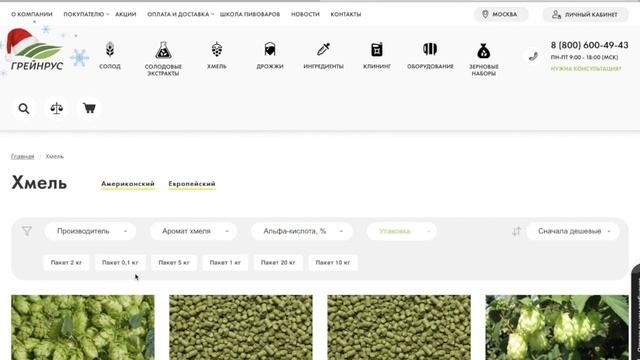This screenshot has height=360, width=640.
Task: Open the Сначала дешевые sort dropdown
Action: tap(573, 231)
